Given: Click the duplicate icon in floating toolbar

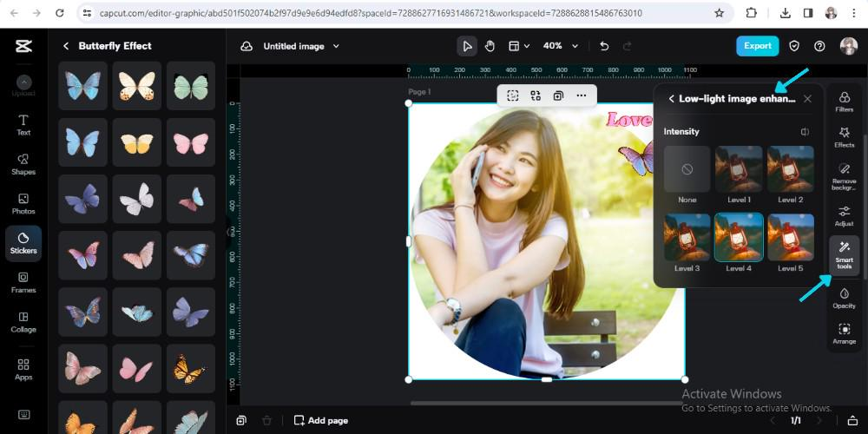Looking at the screenshot, I should click(x=558, y=95).
